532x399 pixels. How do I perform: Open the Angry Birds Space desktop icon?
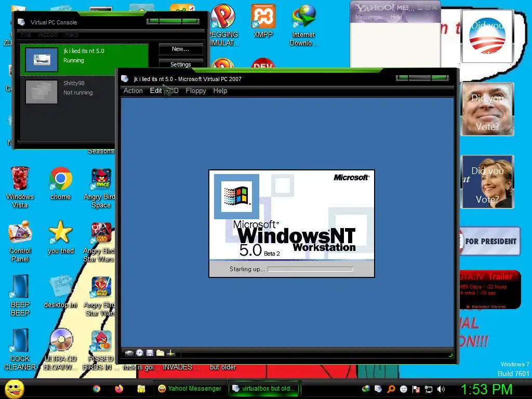point(101,187)
